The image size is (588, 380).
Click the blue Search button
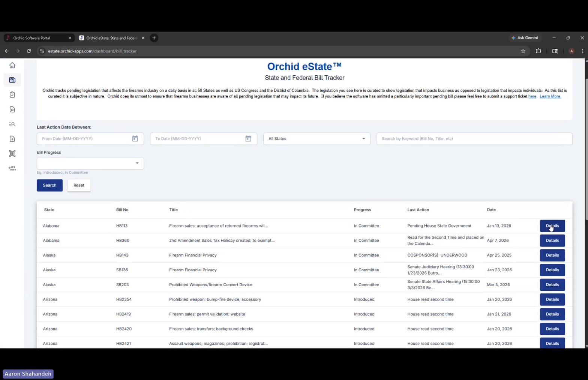point(49,185)
